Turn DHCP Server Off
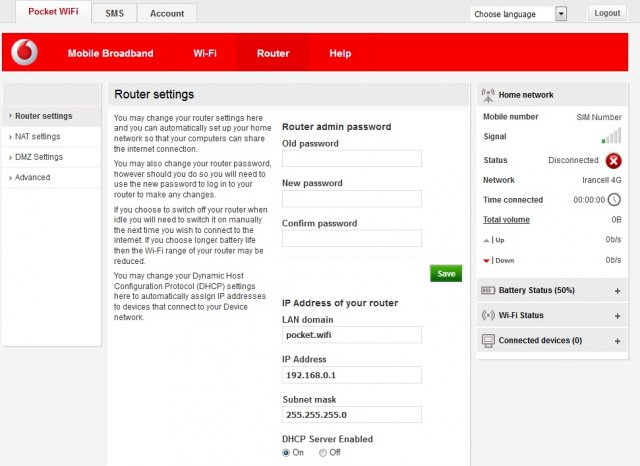 (x=322, y=453)
